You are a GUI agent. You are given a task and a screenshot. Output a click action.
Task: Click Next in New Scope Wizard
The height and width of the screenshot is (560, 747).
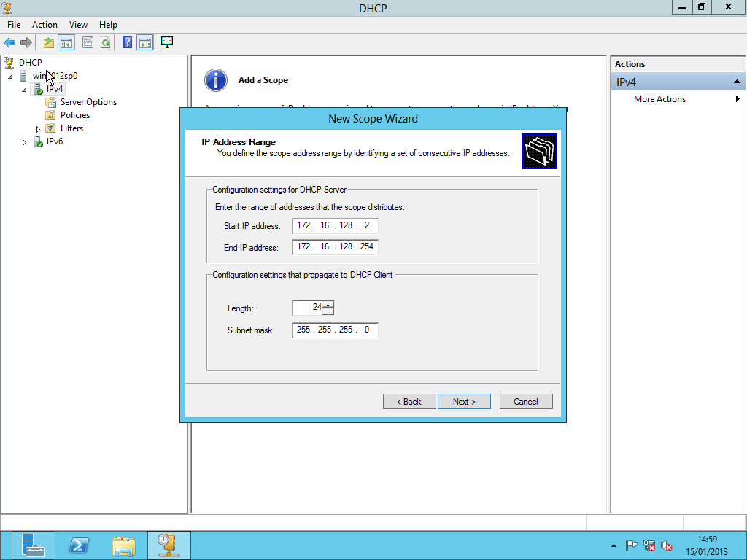(x=464, y=402)
